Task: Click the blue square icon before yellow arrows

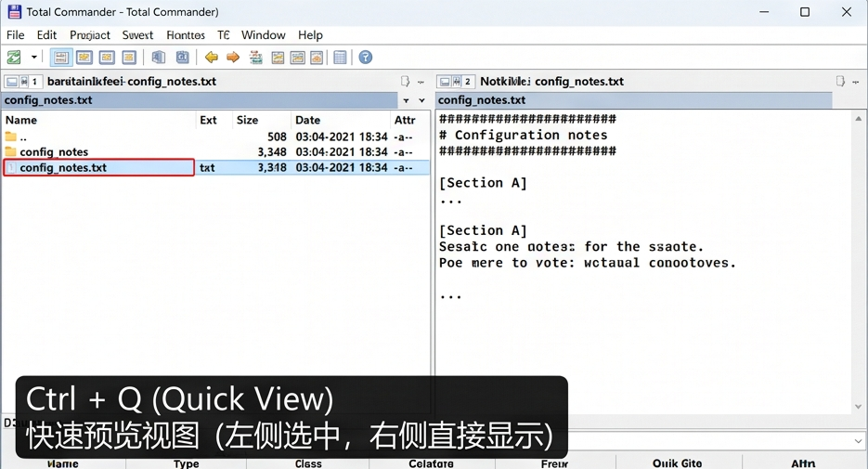Action: click(x=182, y=57)
